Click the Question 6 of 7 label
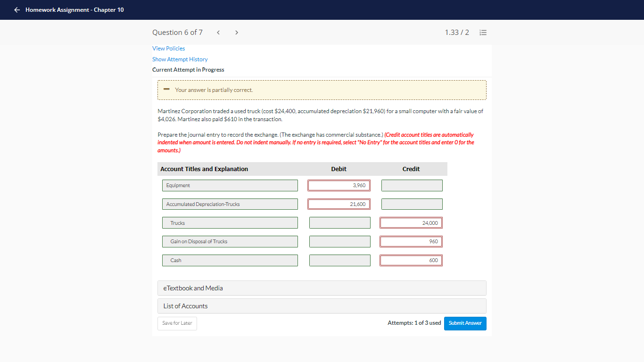The height and width of the screenshot is (362, 644). (177, 33)
